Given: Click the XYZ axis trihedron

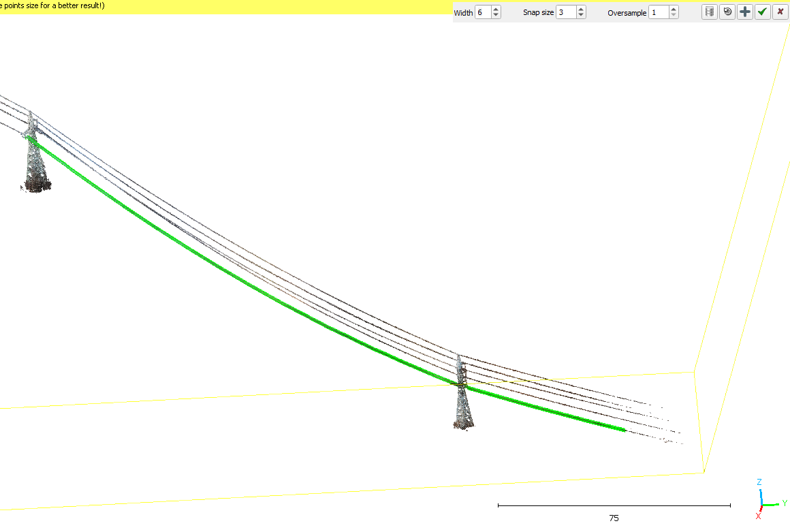Looking at the screenshot, I should [765, 504].
